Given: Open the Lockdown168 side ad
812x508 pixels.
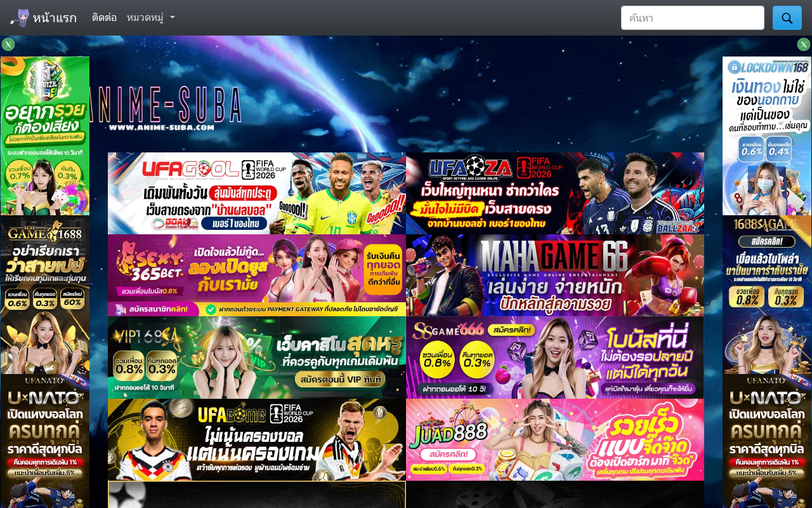Looking at the screenshot, I should (767, 136).
